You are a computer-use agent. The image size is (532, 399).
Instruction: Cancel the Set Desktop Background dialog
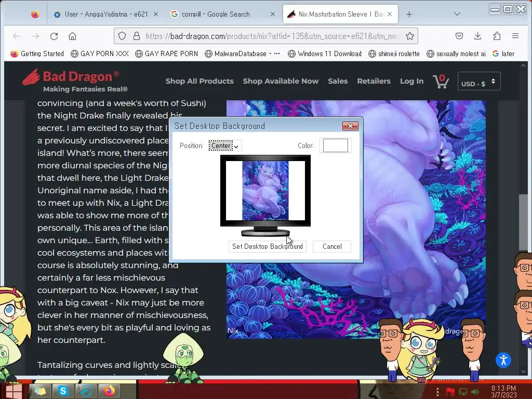coord(332,246)
